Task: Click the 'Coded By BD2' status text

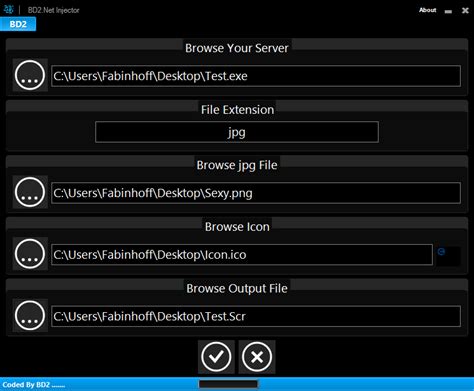Action: point(34,385)
